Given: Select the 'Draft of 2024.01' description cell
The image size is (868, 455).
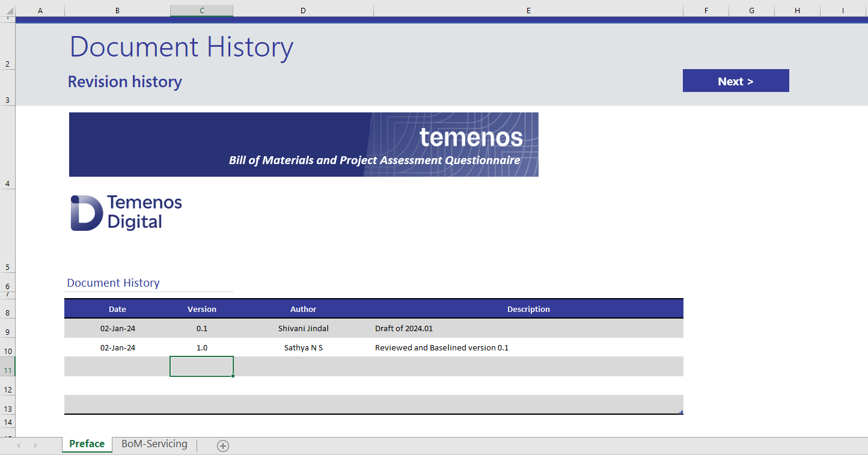Looking at the screenshot, I should (x=528, y=328).
